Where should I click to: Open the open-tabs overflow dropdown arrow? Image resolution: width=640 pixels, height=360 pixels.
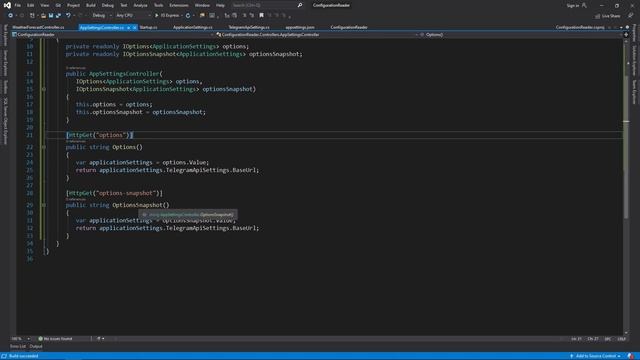tap(621, 27)
